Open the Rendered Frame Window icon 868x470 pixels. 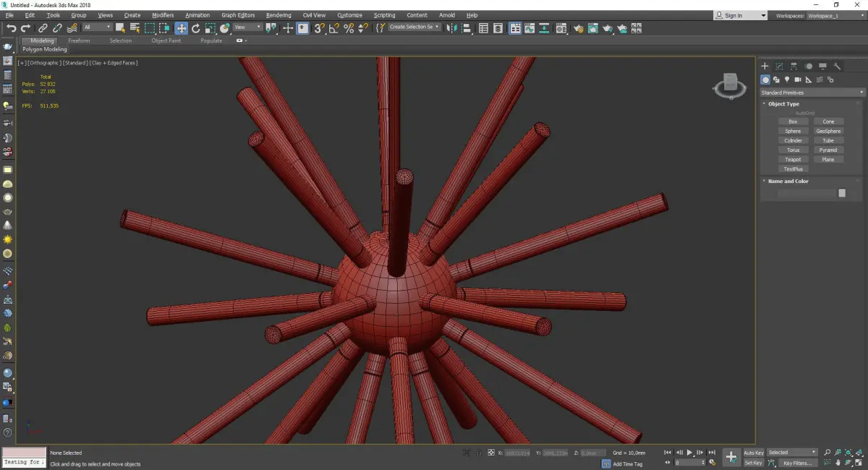pos(592,28)
